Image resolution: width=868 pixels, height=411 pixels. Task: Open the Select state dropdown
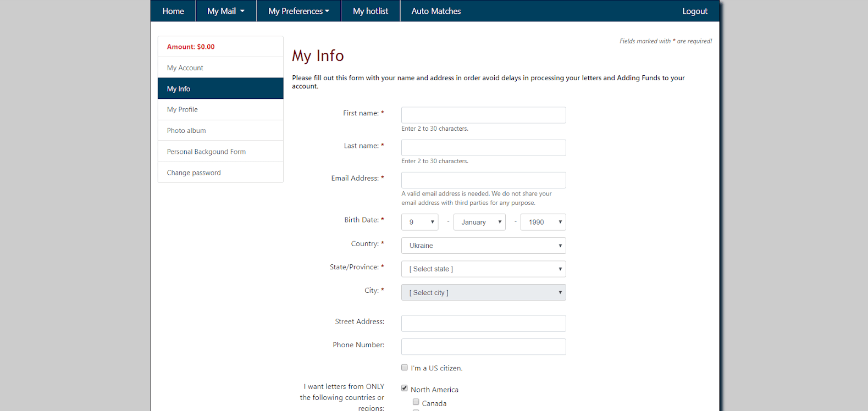[484, 269]
